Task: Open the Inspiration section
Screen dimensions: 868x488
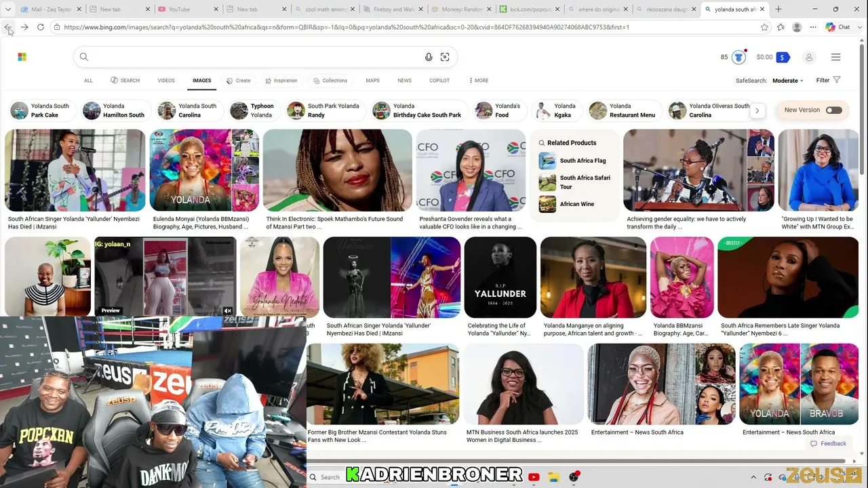Action: tap(281, 81)
